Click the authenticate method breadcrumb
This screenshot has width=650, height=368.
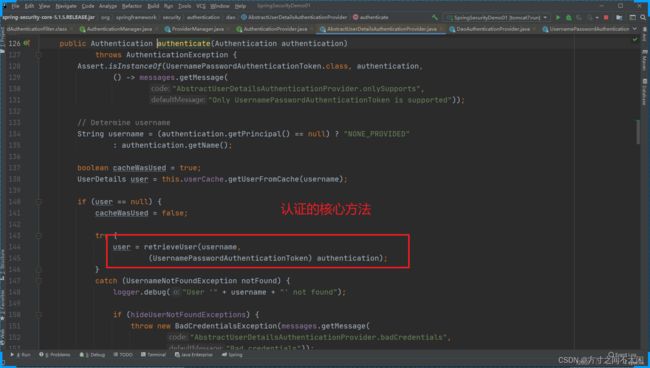pyautogui.click(x=371, y=17)
